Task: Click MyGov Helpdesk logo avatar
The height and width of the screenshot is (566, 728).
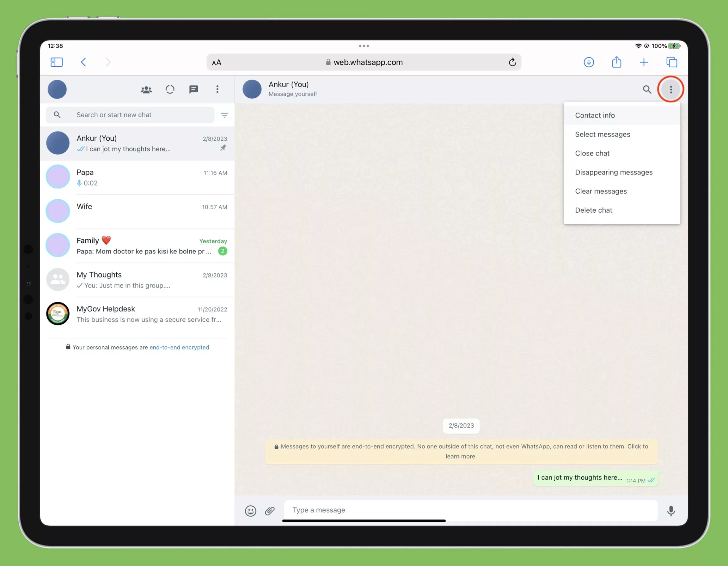Action: coord(58,313)
